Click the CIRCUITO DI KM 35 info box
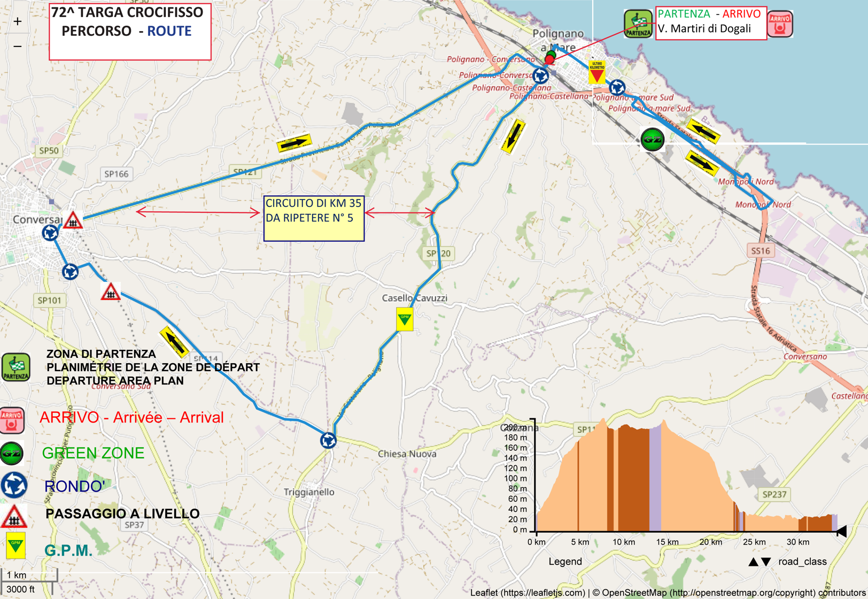Screen dimensions: 868x599 pyautogui.click(x=314, y=218)
